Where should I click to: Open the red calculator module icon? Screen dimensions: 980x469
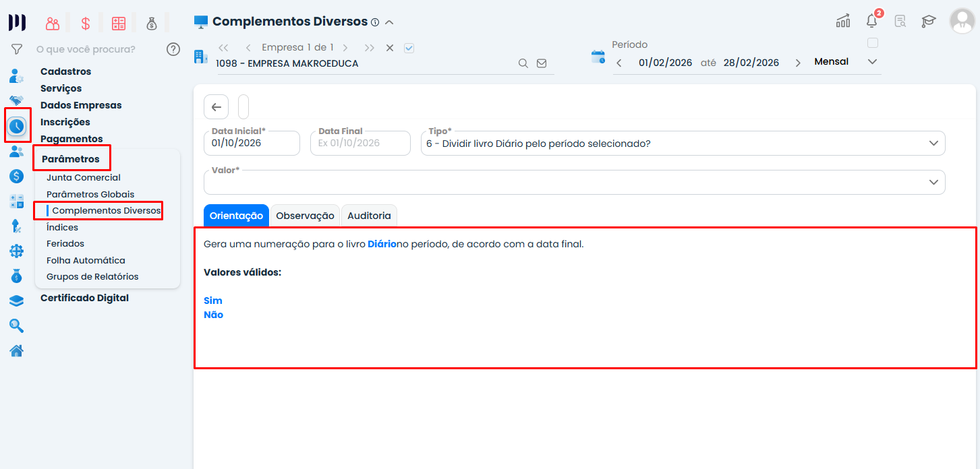(119, 24)
